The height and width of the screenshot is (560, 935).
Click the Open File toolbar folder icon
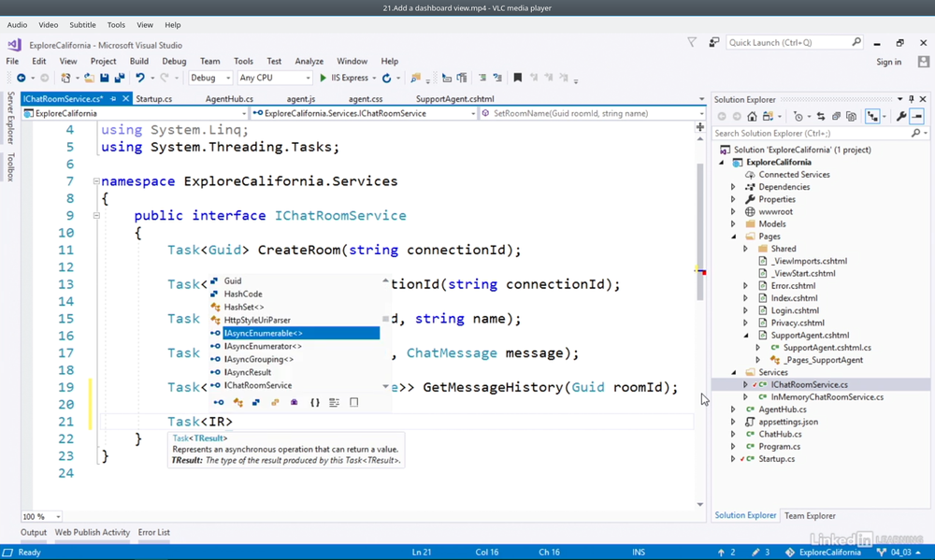[89, 79]
